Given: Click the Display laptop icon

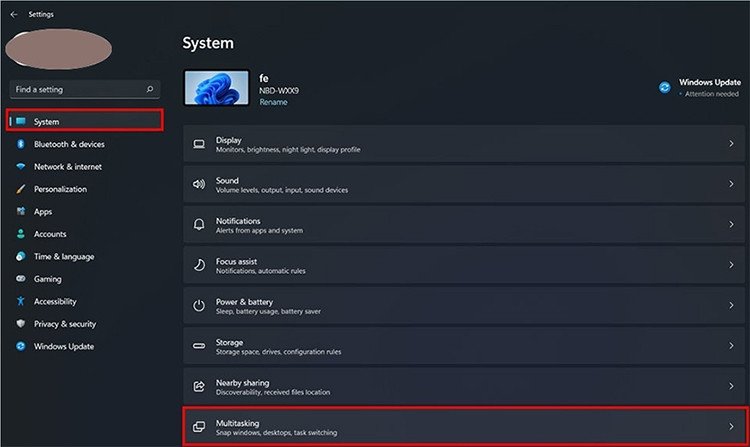Looking at the screenshot, I should 199,144.
